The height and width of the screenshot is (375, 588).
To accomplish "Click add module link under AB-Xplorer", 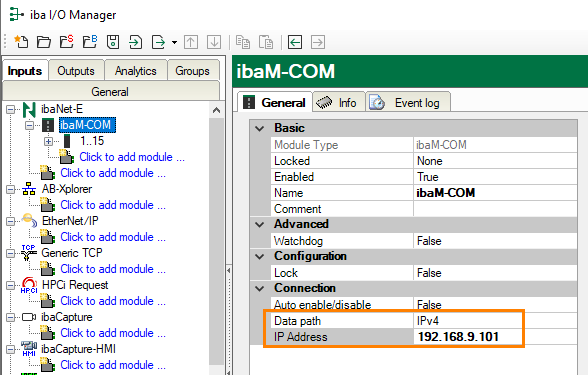I will click(x=113, y=205).
